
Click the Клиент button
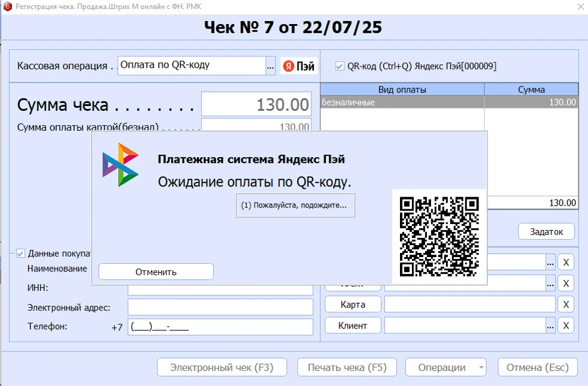point(353,325)
